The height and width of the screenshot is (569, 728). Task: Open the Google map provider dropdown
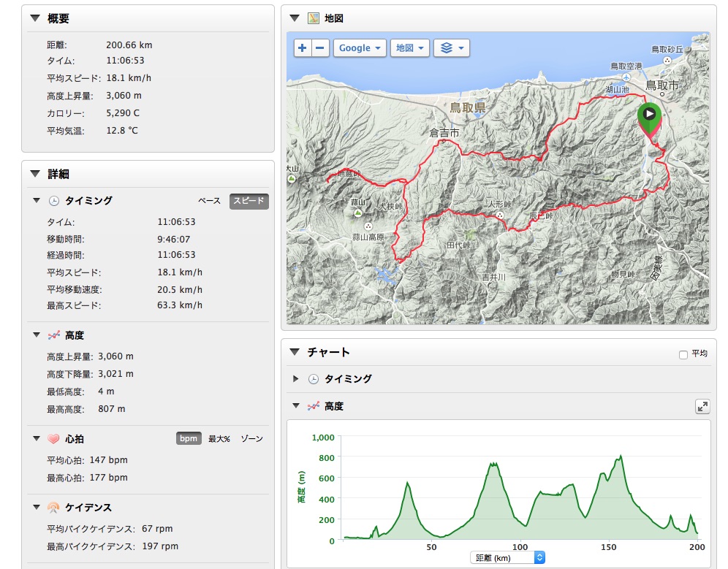[x=360, y=48]
